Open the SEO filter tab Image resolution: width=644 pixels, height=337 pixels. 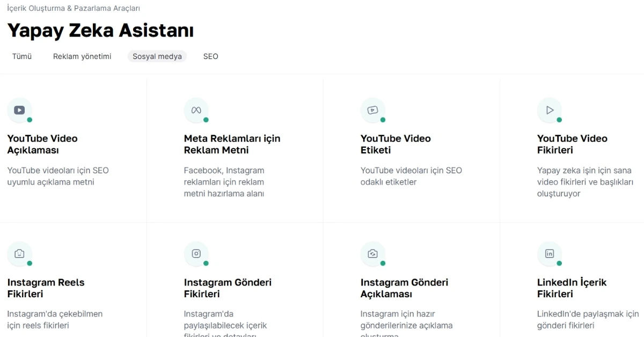(210, 56)
